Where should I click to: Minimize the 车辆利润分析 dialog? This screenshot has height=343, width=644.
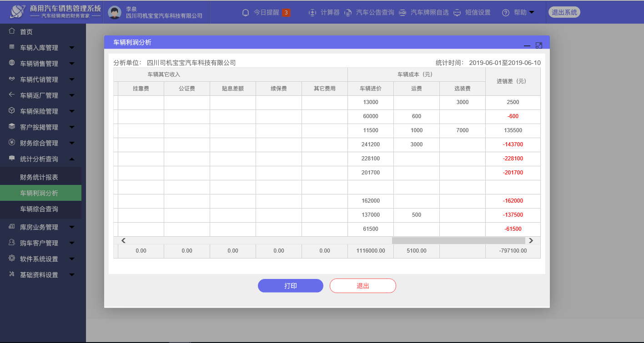click(527, 46)
